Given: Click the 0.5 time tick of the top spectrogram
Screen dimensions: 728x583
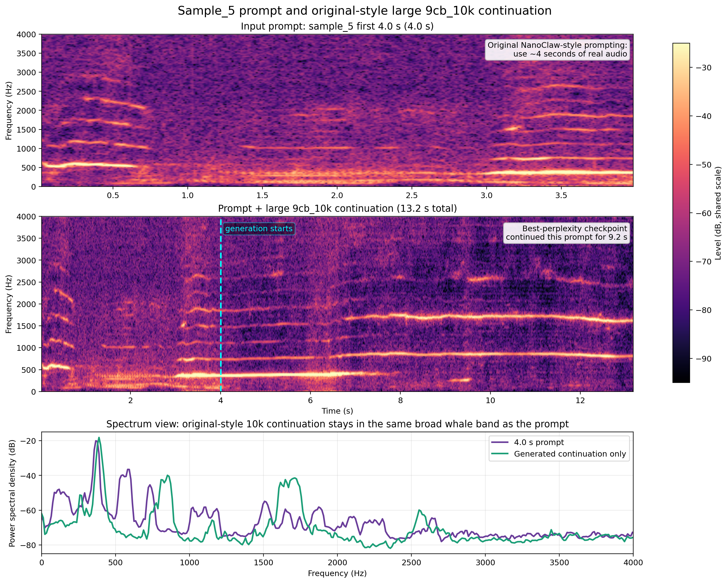Looking at the screenshot, I should point(113,195).
